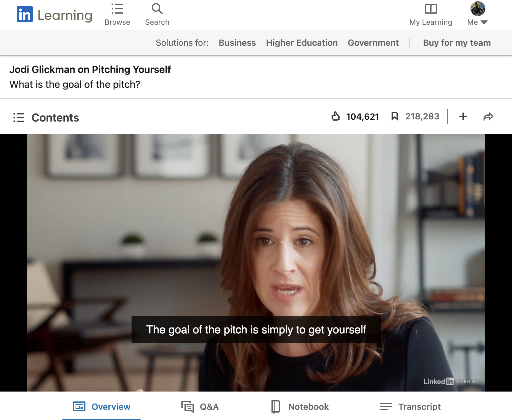Select Higher Education solutions
This screenshot has width=512, height=420.
coord(302,43)
